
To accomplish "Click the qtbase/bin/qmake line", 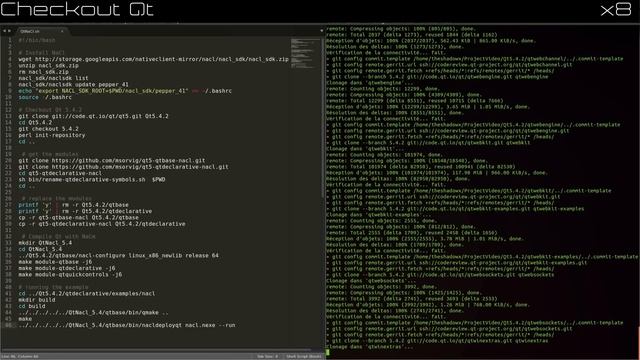I will pyautogui.click(x=93, y=313).
